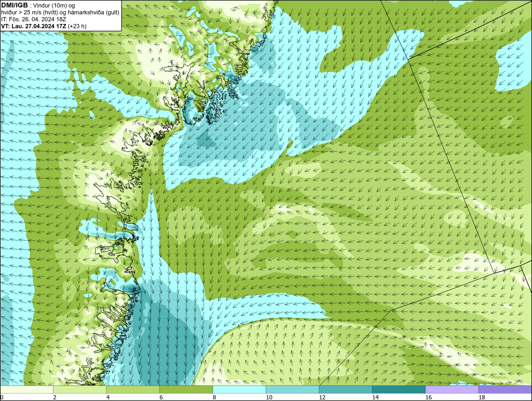Click the '(+23 h)' forecast offset text
Image resolution: width=532 pixels, height=401 pixels.
pyautogui.click(x=77, y=26)
